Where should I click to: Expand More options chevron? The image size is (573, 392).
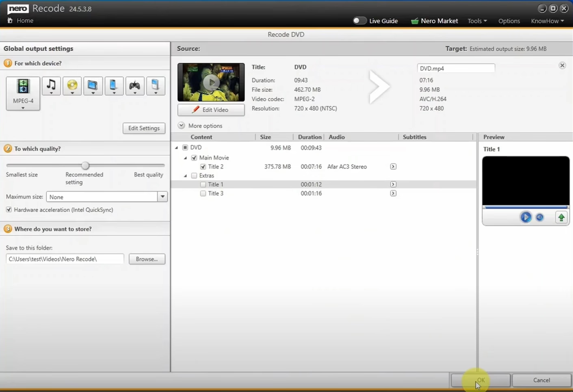coord(182,126)
